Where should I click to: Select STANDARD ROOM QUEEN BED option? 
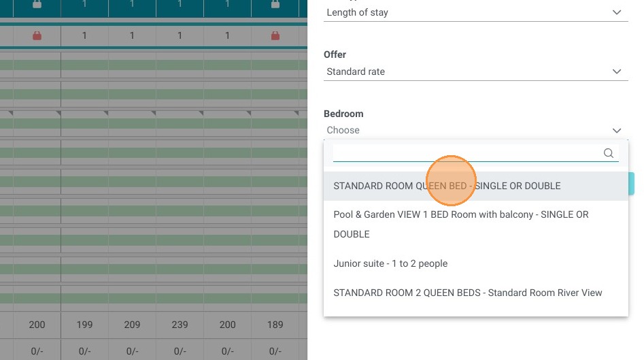click(x=475, y=186)
